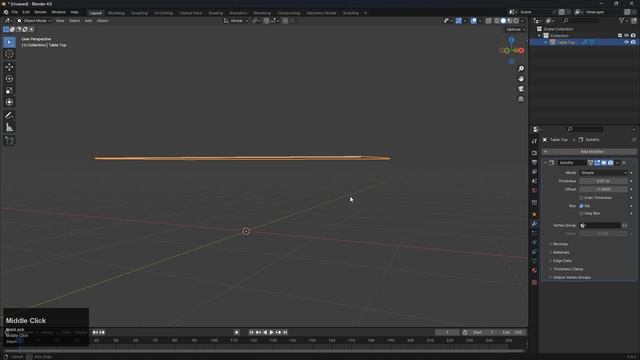Screen dimensions: 640x360
Task: Open the Modifiers wrench properties tab
Action: pyautogui.click(x=534, y=224)
